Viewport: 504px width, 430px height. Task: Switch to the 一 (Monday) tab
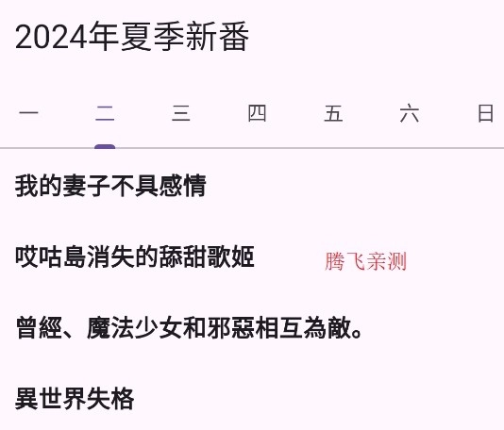point(29,113)
